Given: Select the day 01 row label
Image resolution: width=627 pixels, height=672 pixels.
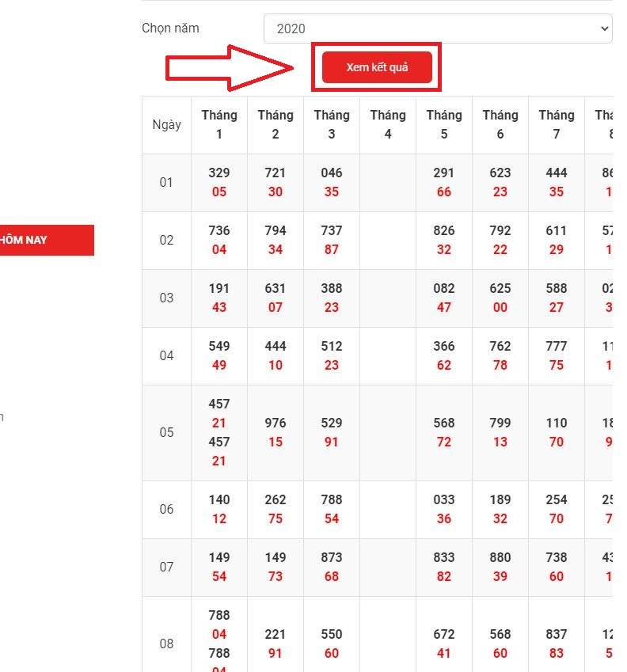Looking at the screenshot, I should [x=166, y=183].
